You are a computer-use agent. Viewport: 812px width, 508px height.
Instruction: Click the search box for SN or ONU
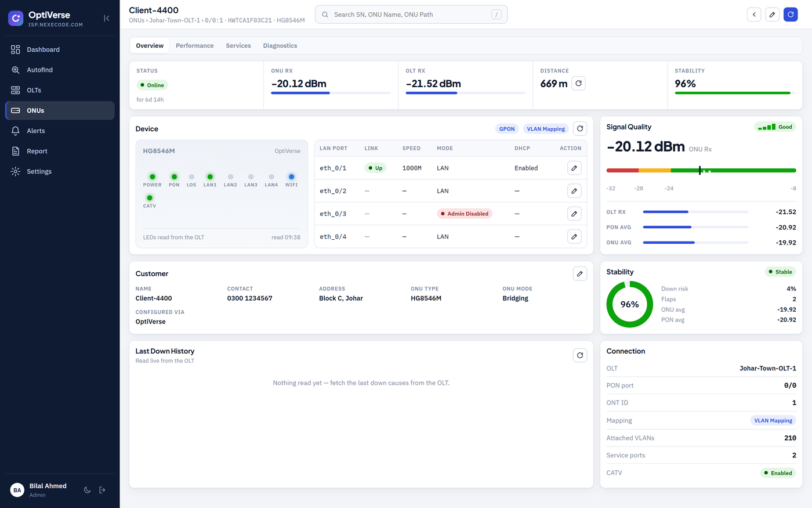pyautogui.click(x=411, y=15)
